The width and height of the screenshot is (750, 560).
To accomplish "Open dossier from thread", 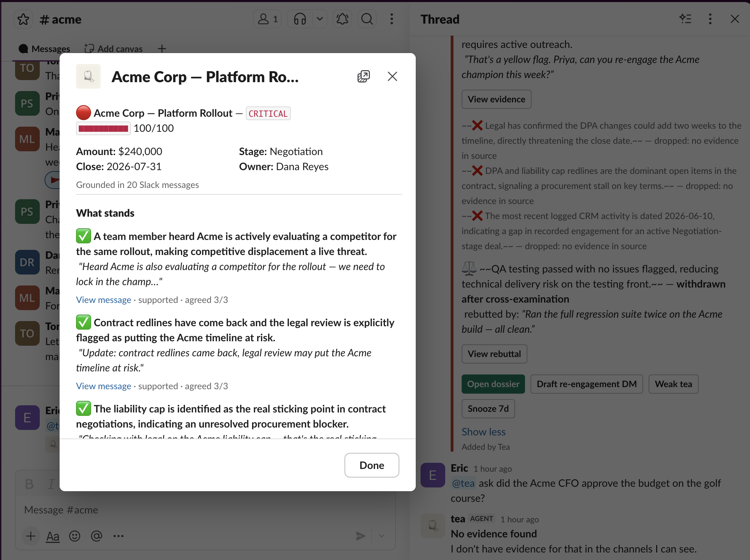I will pos(493,384).
